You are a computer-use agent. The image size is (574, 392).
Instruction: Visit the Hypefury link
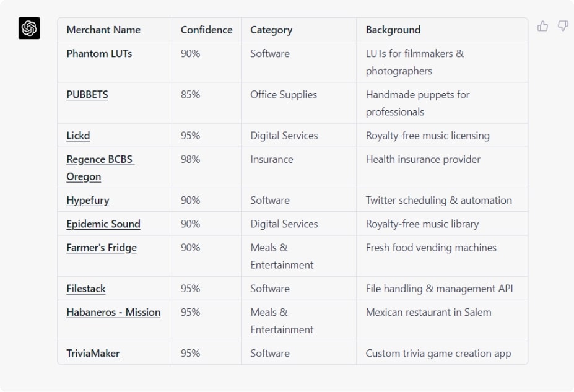click(88, 201)
